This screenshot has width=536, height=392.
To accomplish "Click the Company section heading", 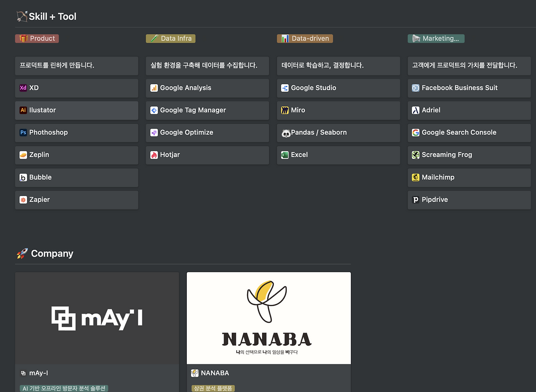I will [x=52, y=254].
